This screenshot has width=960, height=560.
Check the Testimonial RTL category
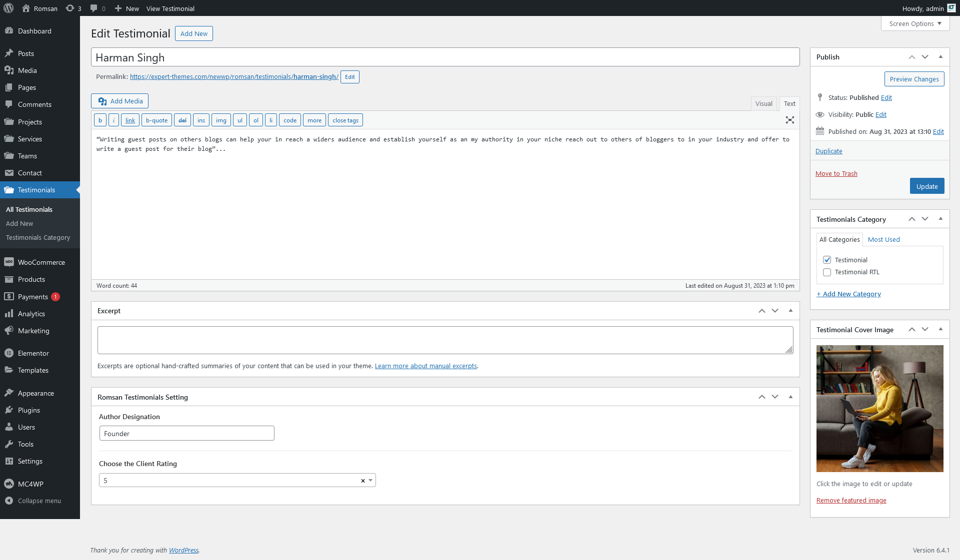[x=827, y=272]
